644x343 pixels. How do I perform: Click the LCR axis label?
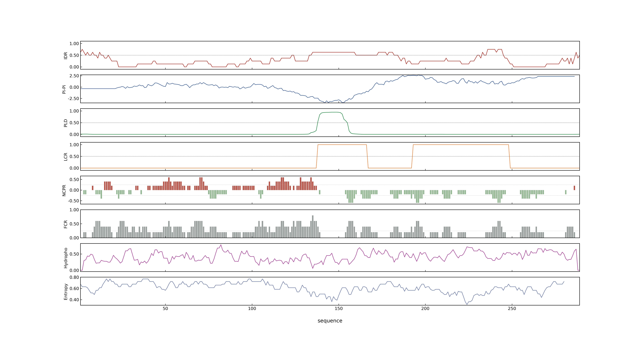coord(66,157)
